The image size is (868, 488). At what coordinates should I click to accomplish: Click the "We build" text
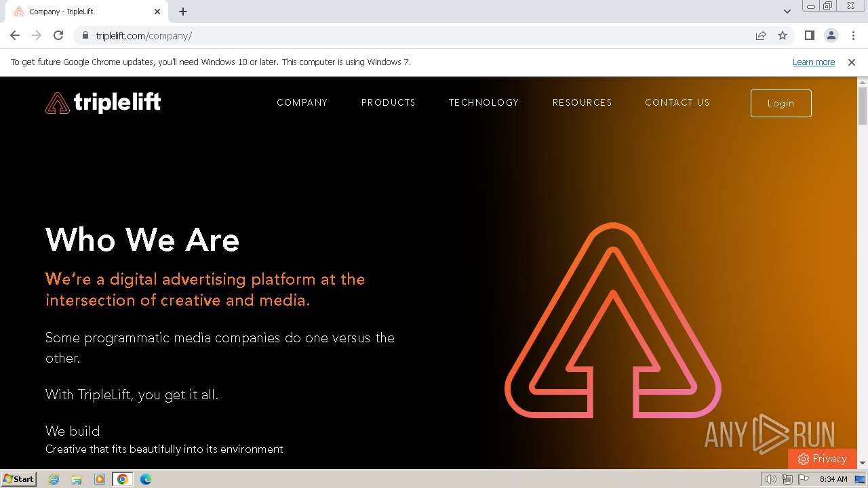click(73, 431)
